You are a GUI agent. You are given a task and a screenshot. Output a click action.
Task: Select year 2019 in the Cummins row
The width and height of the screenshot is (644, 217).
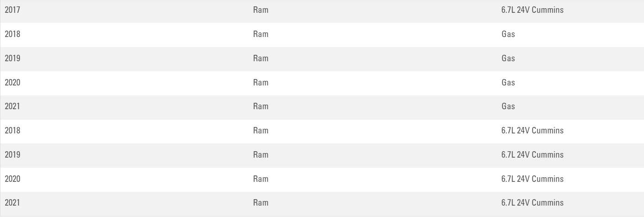point(12,155)
